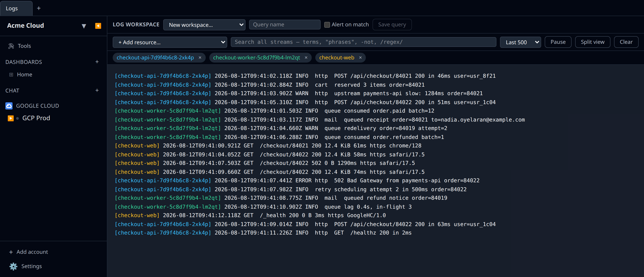Open a new tab with plus

tap(39, 8)
